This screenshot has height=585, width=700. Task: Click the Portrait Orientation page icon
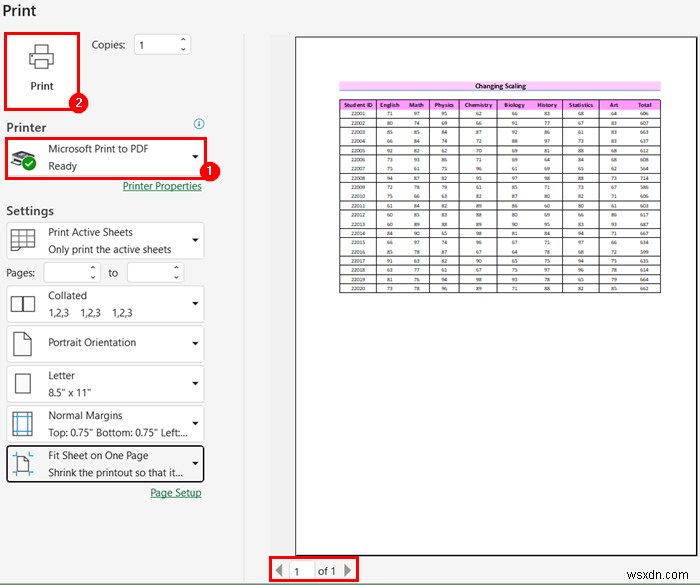[22, 343]
